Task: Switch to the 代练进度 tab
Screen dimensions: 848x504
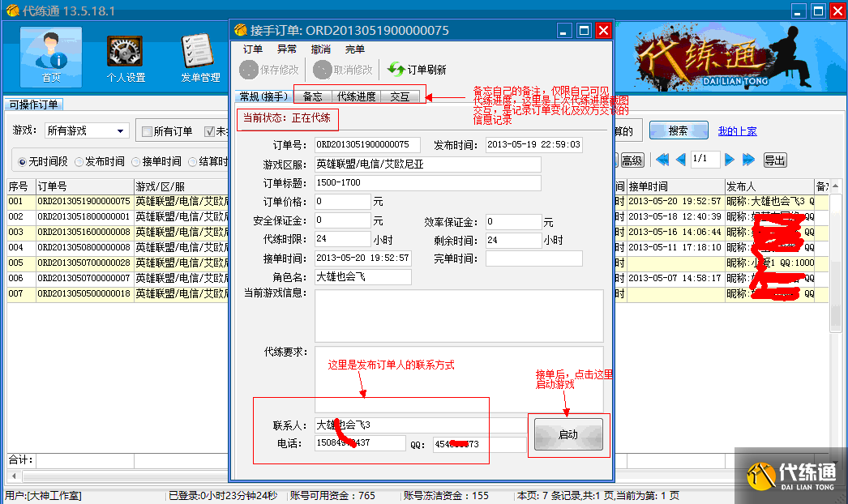Action: pos(357,96)
